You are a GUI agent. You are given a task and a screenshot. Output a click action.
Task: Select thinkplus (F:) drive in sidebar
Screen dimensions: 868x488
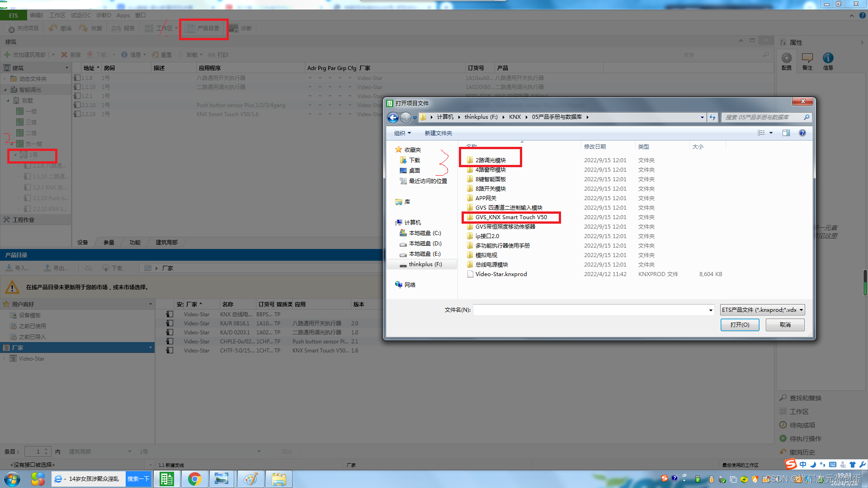(425, 264)
